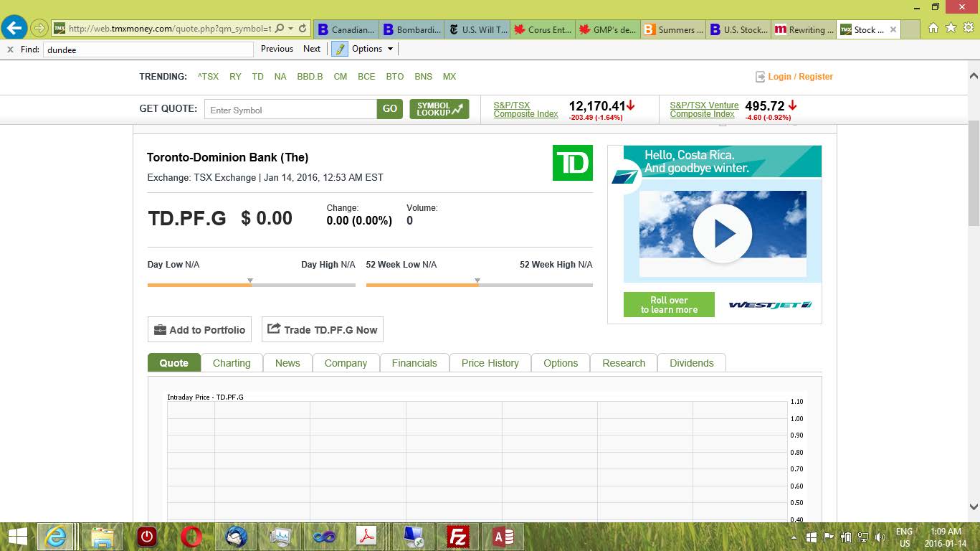This screenshot has height=551, width=980.
Task: Click Add to Portfolio briefcase button
Action: 199,330
